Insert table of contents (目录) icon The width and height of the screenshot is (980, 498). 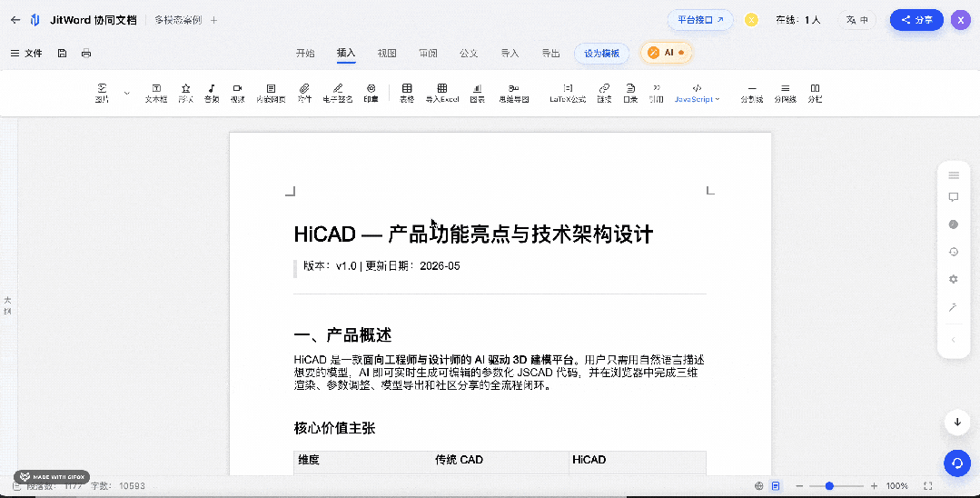[630, 88]
